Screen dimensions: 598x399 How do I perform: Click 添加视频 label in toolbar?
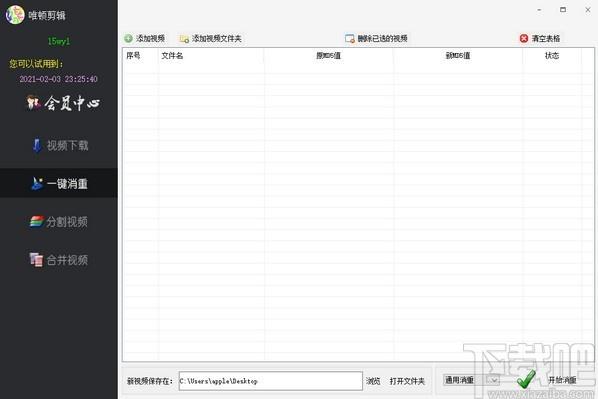150,38
